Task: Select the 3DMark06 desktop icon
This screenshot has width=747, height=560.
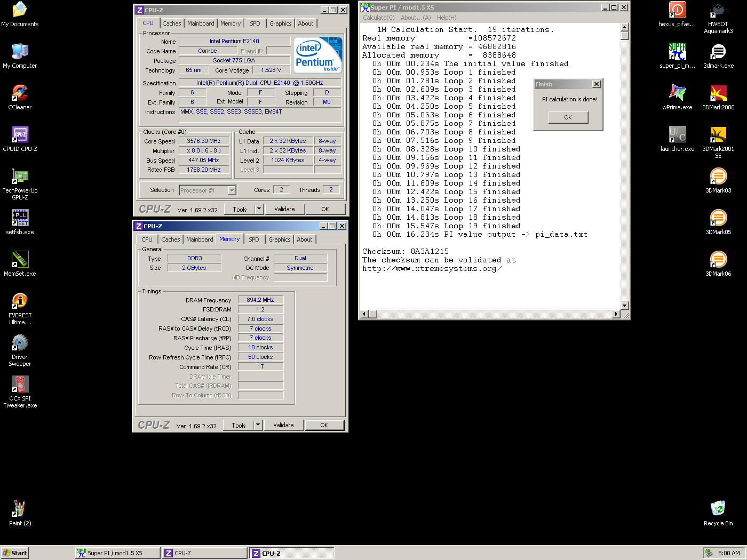Action: click(x=718, y=264)
